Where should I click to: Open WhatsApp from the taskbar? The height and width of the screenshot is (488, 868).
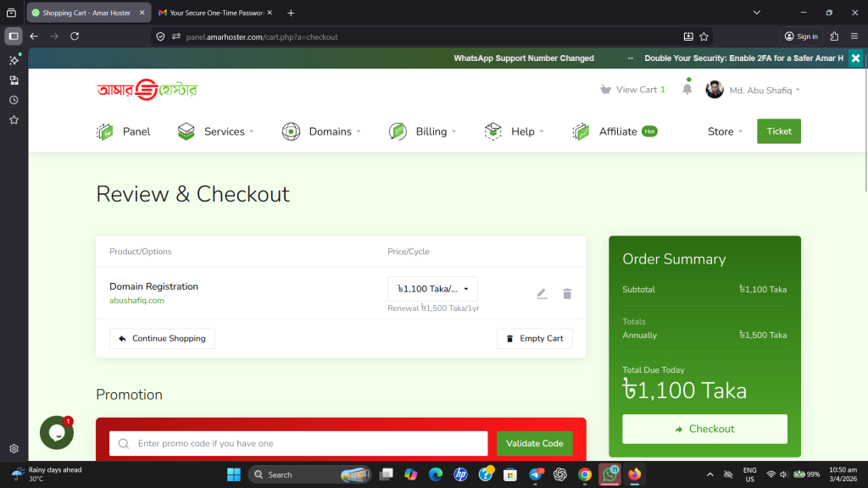[609, 474]
